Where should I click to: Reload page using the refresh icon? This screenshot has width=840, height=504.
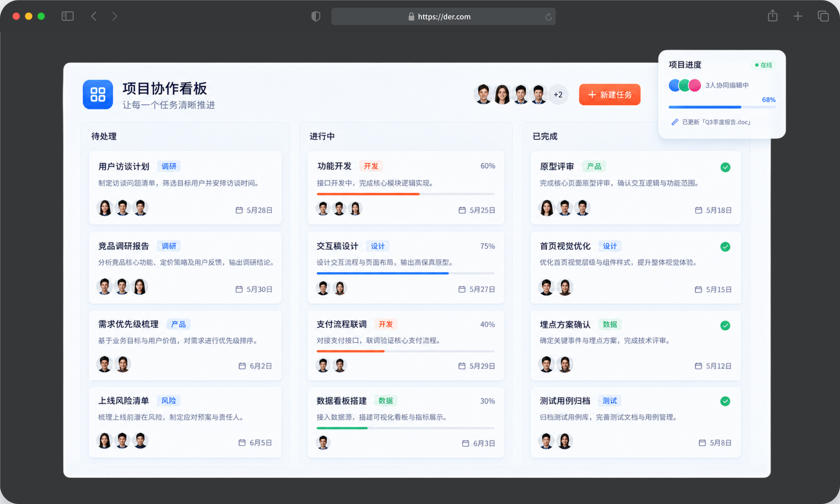point(548,17)
